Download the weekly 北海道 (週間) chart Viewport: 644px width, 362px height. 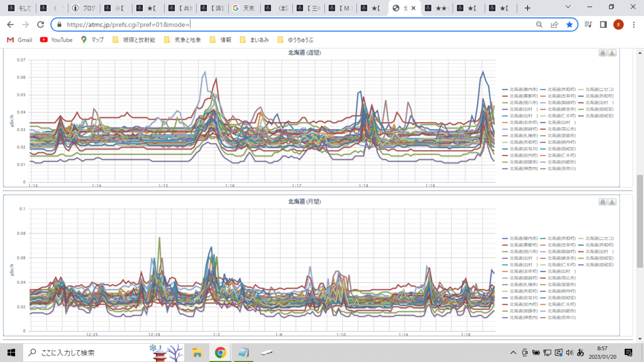coord(612,53)
